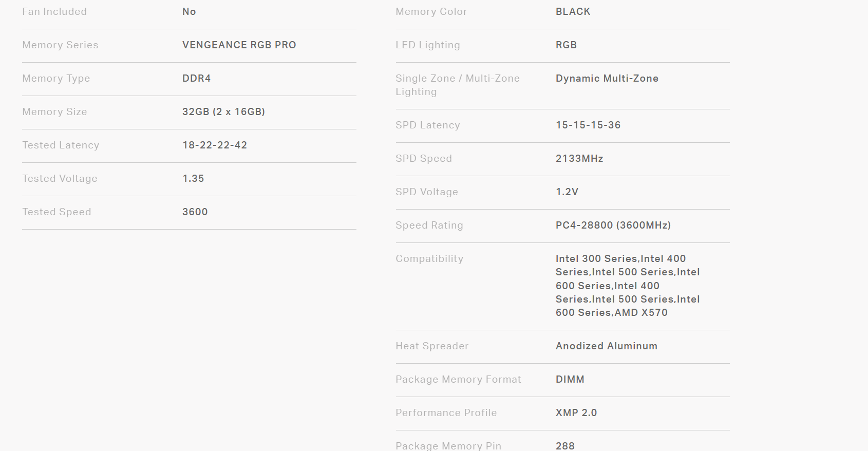Click the XMP 2.0 performance profile value
868x451 pixels.
(576, 413)
